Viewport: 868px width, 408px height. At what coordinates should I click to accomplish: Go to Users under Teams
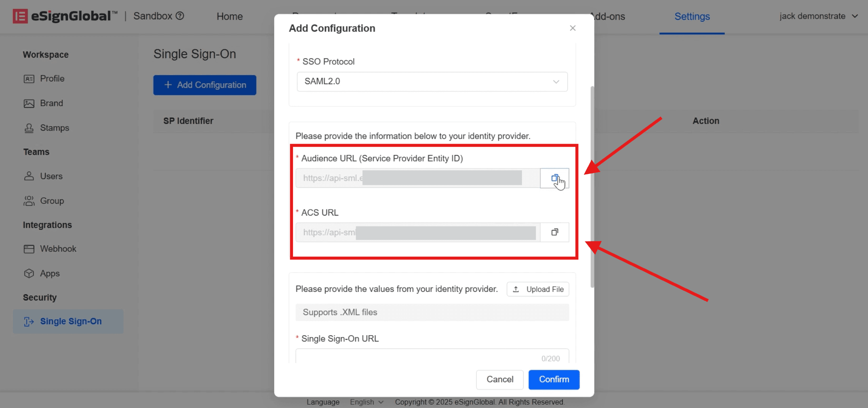51,176
